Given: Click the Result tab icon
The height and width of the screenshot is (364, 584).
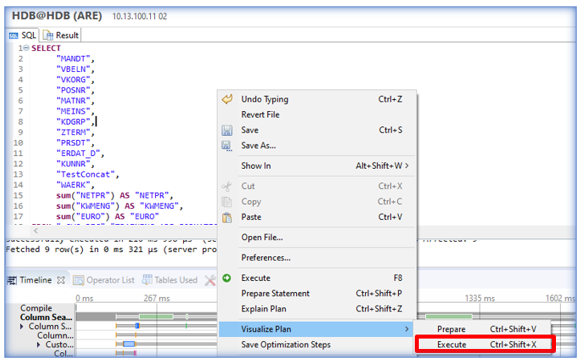Looking at the screenshot, I should tap(48, 35).
